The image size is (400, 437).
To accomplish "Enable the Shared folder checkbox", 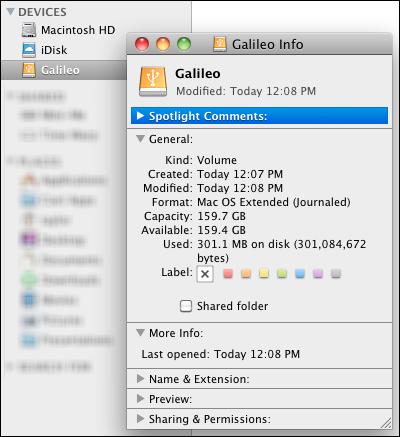I will coord(186,306).
